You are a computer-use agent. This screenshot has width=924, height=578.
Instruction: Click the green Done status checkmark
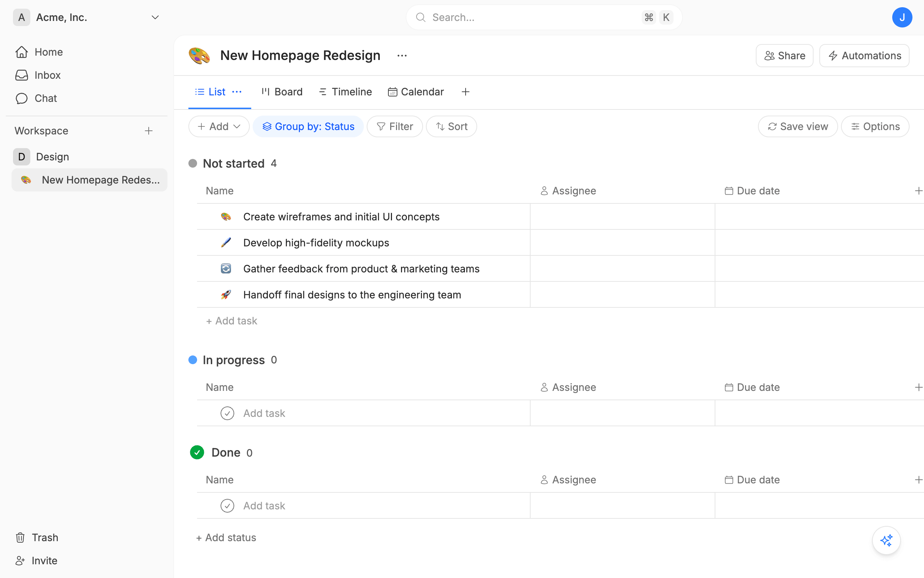197,453
